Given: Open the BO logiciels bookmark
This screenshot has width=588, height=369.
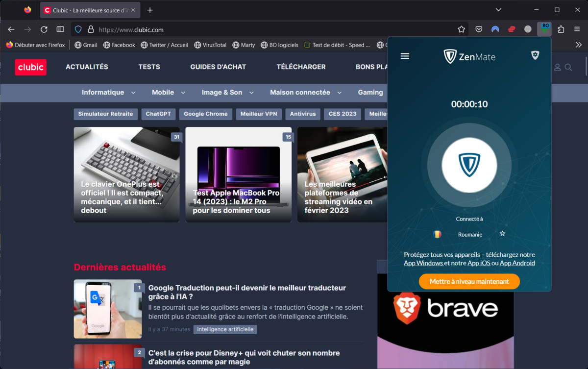Looking at the screenshot, I should (279, 45).
